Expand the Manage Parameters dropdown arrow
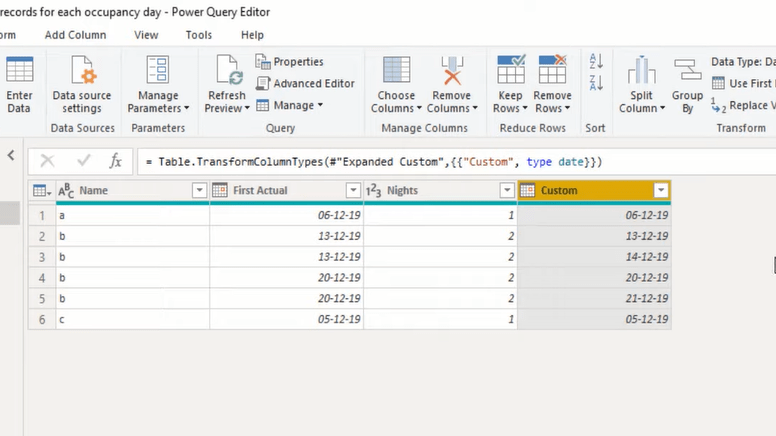 click(x=187, y=108)
